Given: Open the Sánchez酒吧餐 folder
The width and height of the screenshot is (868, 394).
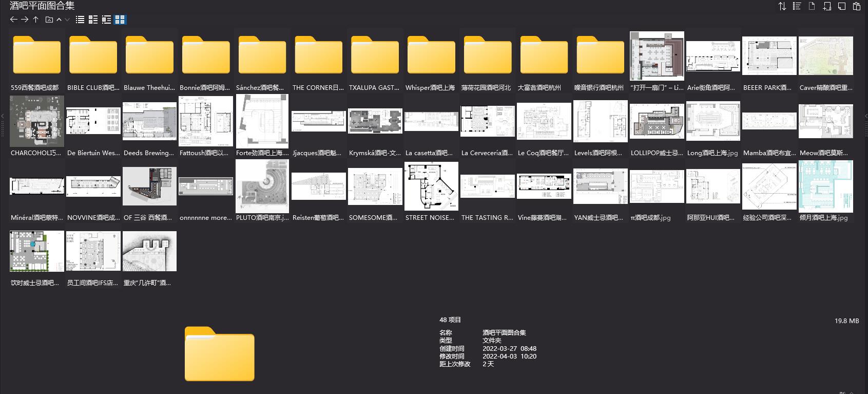Looking at the screenshot, I should pos(262,55).
